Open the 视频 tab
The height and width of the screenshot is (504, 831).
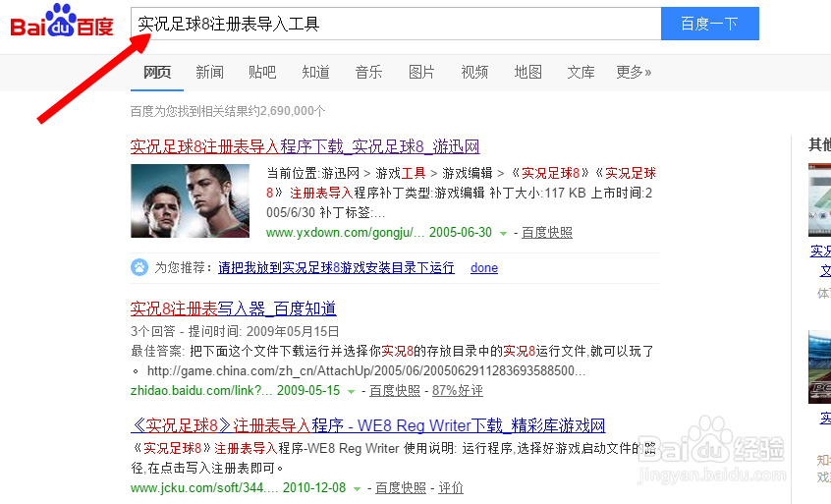(x=474, y=72)
